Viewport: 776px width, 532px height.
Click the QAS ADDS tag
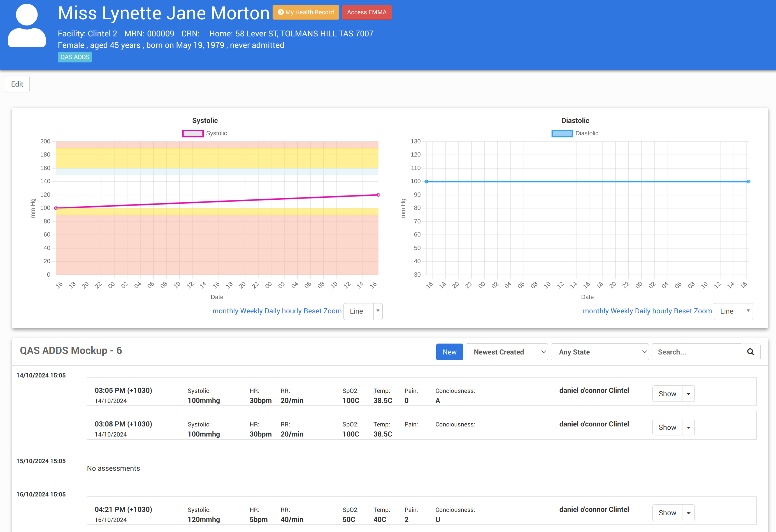click(75, 57)
